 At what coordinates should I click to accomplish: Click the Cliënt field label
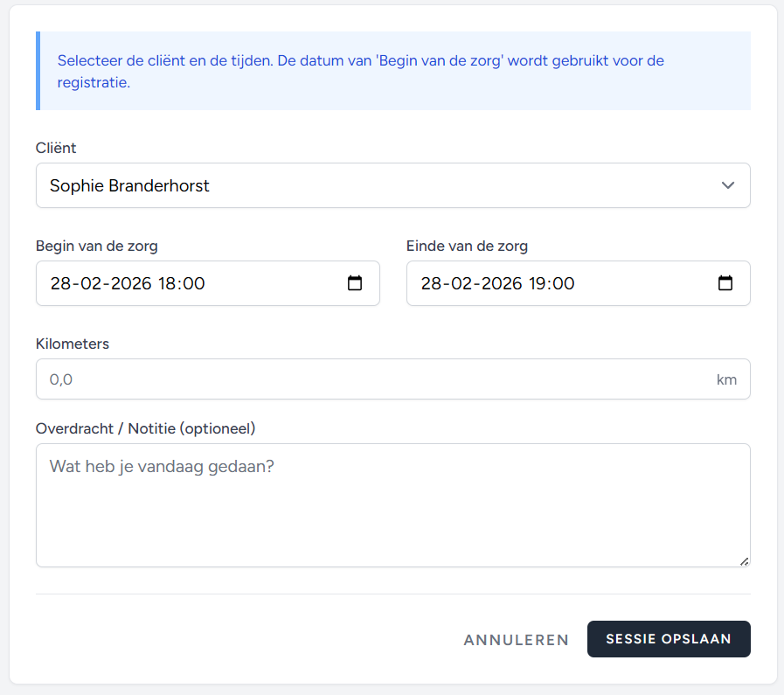pyautogui.click(x=56, y=148)
